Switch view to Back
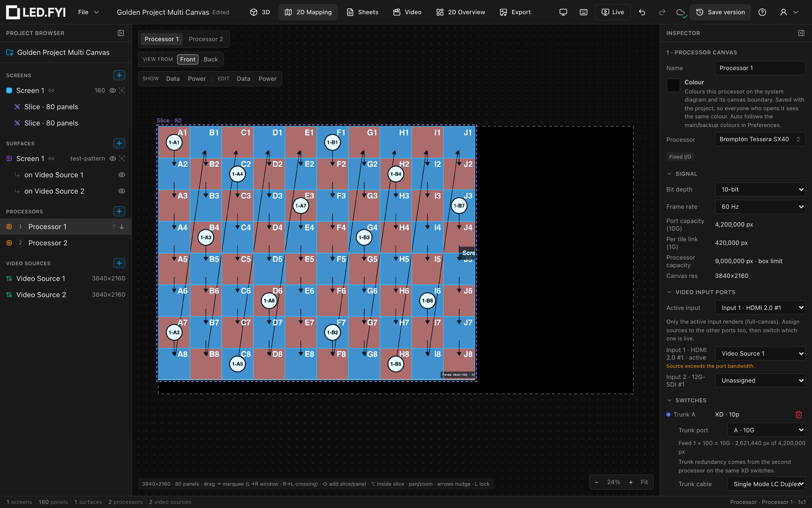This screenshot has height=508, width=812. click(x=211, y=59)
